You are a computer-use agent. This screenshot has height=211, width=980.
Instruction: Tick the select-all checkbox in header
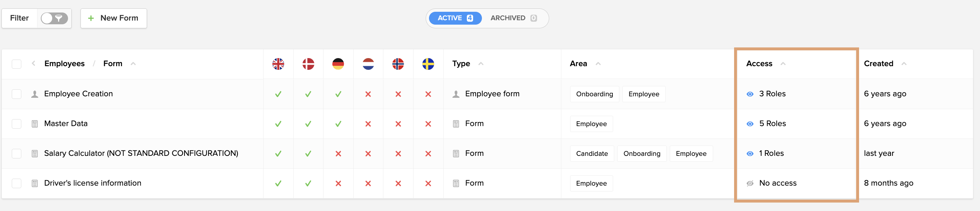pos(17,64)
